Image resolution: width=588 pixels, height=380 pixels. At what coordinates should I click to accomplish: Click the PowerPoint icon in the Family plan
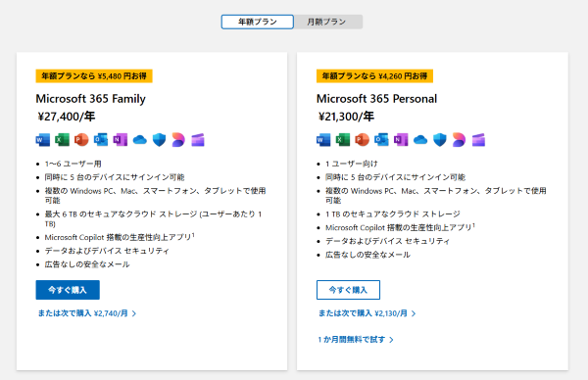click(81, 140)
